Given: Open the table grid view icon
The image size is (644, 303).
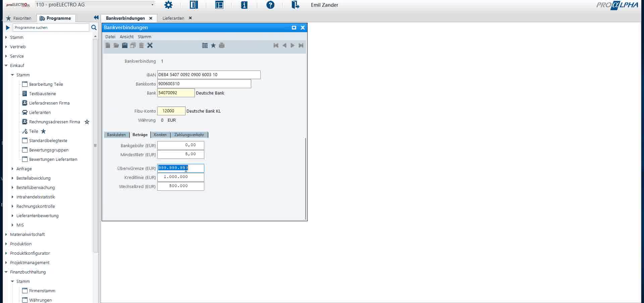Looking at the screenshot, I should point(205,45).
